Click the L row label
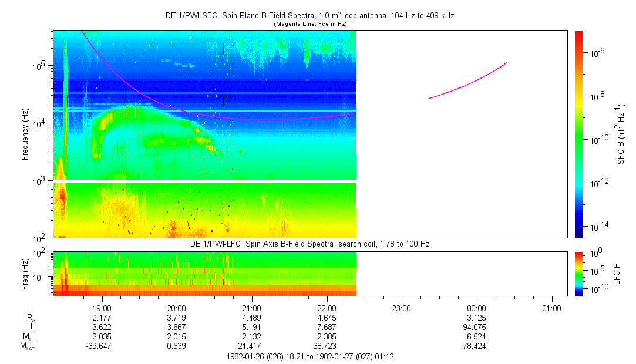 click(x=32, y=327)
